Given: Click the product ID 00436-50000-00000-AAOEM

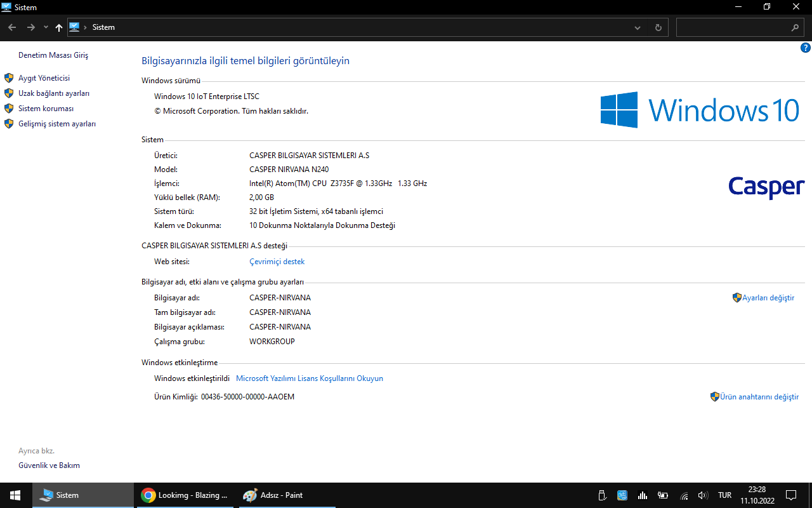Looking at the screenshot, I should tap(247, 397).
